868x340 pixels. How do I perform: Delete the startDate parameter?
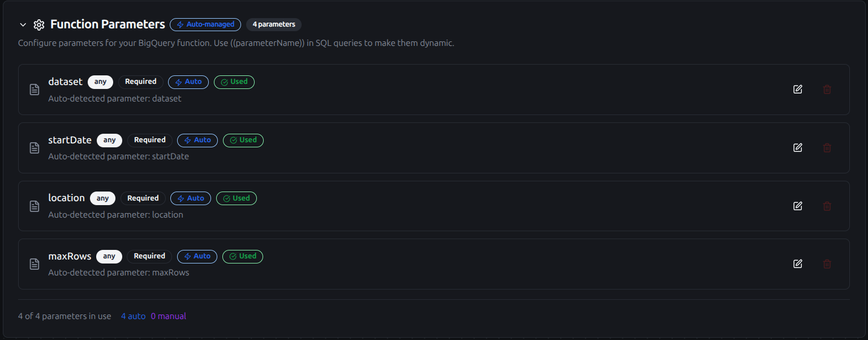(827, 148)
